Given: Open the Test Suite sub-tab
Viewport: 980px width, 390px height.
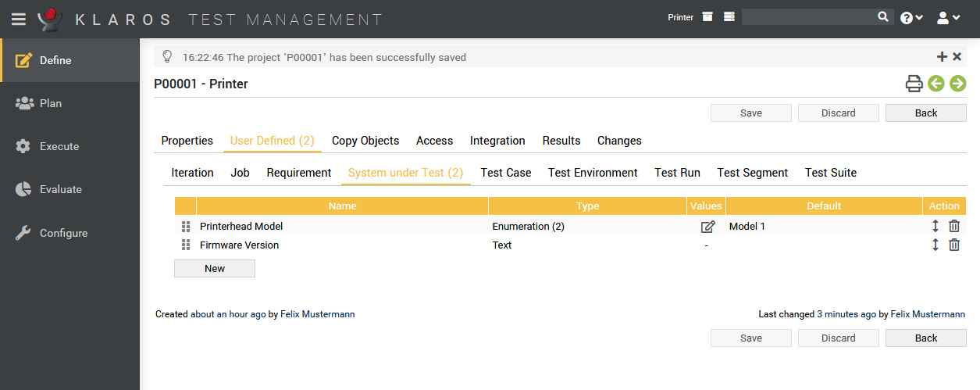Looking at the screenshot, I should pyautogui.click(x=831, y=173).
